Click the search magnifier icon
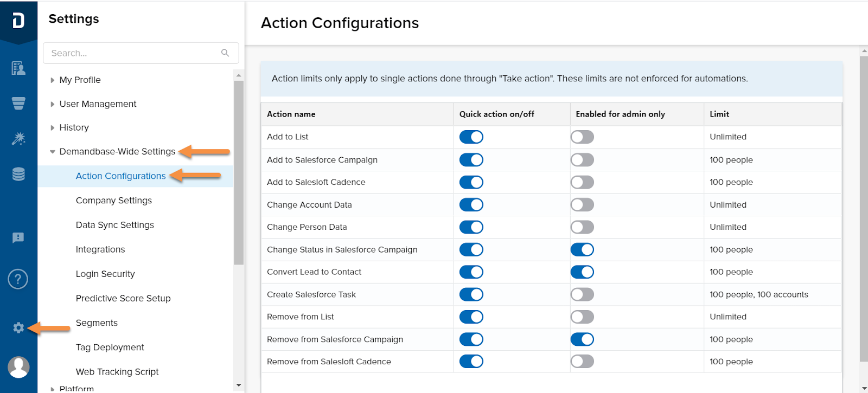Screen dimensions: 868x393 click(225, 53)
